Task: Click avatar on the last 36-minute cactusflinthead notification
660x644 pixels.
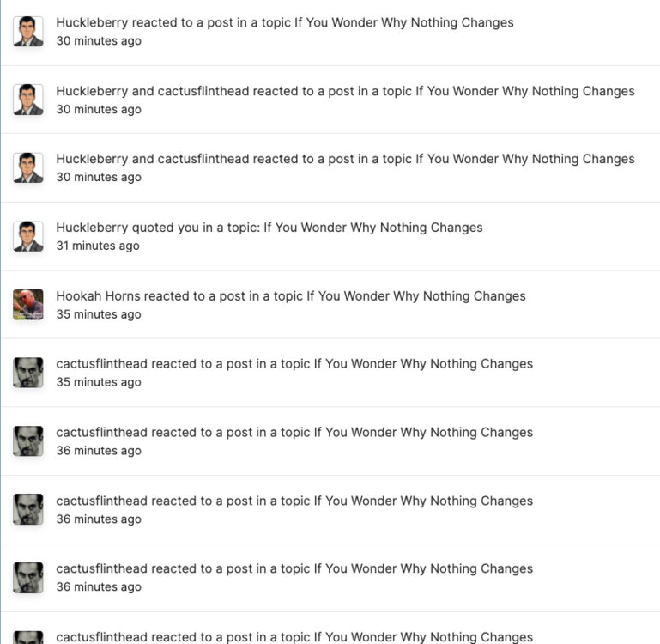Action: [x=28, y=578]
